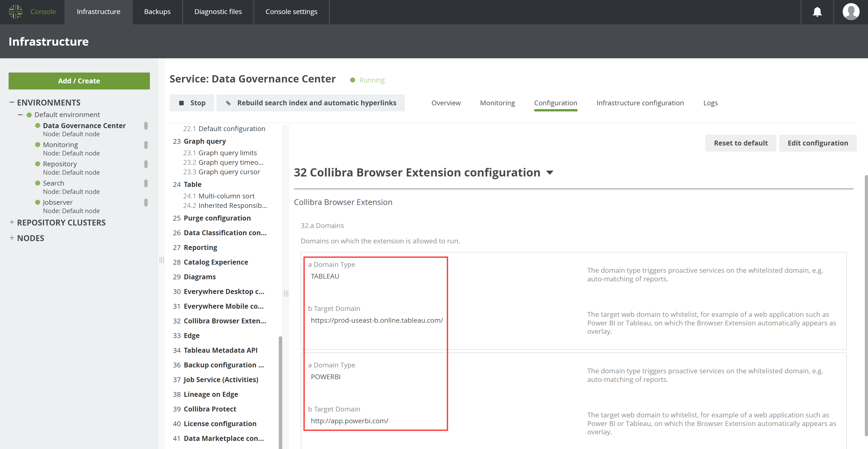Screen dimensions: 868x449
Task: Click the green status dot beside Data Governance Center
Action: [38, 125]
